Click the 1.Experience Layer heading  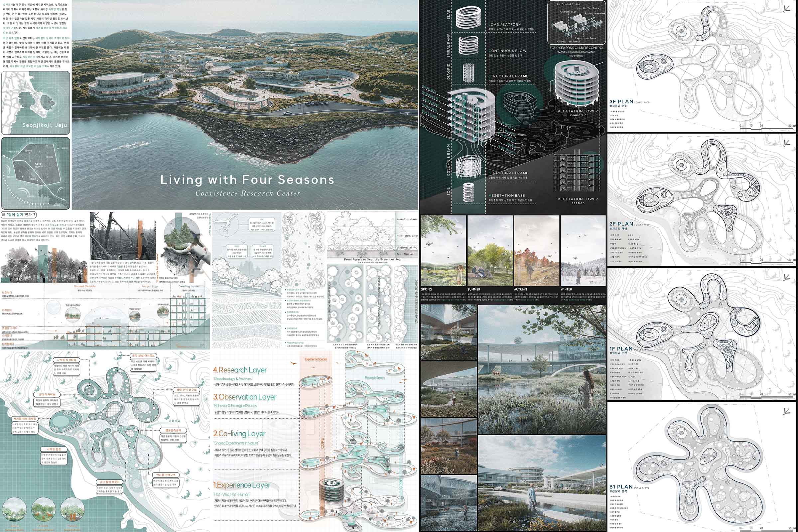coord(242,485)
